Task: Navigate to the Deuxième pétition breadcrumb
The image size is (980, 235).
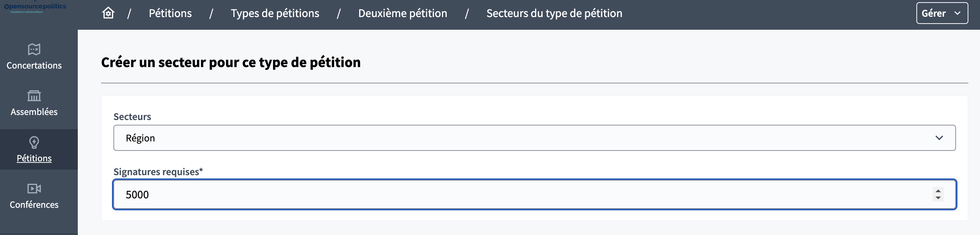Action: [402, 13]
